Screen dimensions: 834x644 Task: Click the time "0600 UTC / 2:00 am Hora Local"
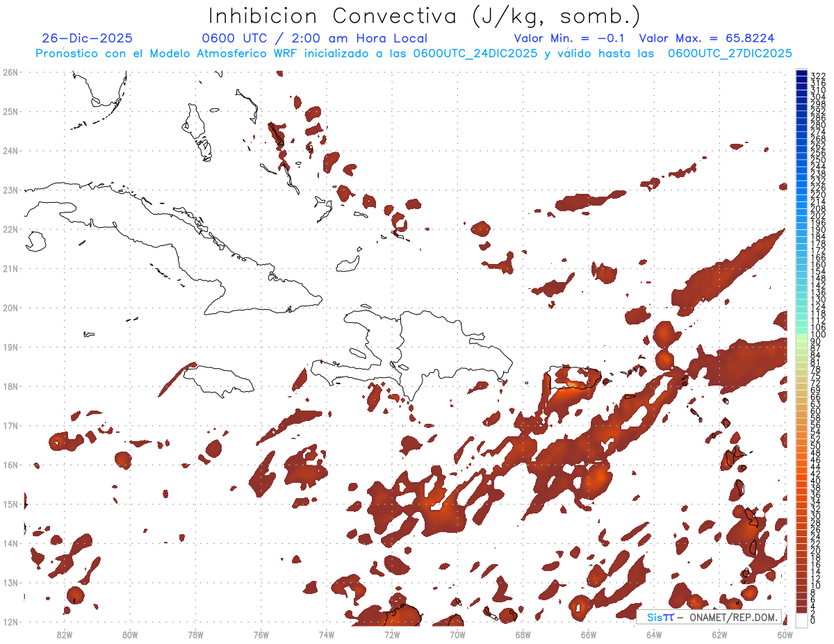coord(314,38)
